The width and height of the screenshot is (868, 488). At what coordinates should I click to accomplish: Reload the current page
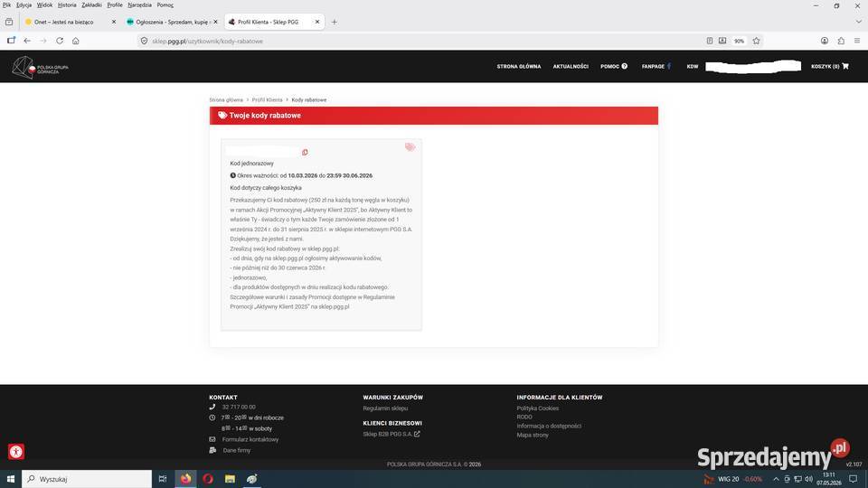[x=60, y=41]
